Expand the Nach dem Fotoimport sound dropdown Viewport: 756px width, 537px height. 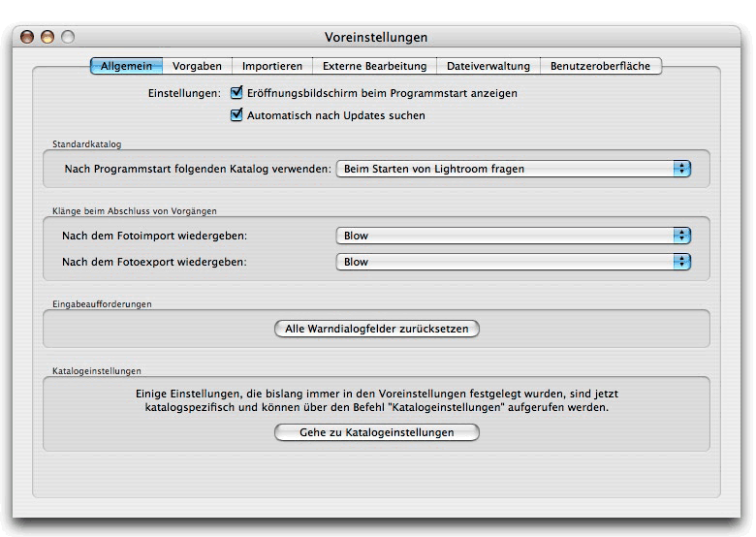pos(513,236)
